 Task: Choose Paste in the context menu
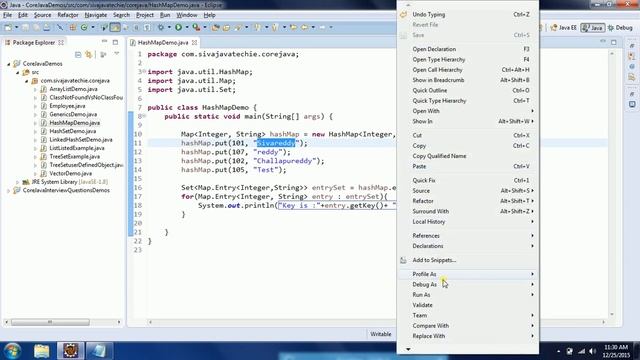point(468,166)
